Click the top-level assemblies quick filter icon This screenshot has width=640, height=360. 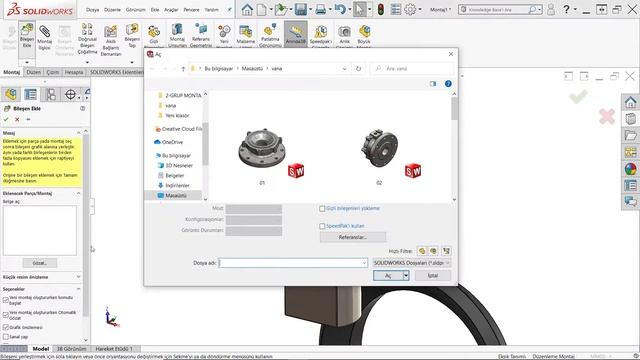click(446, 251)
